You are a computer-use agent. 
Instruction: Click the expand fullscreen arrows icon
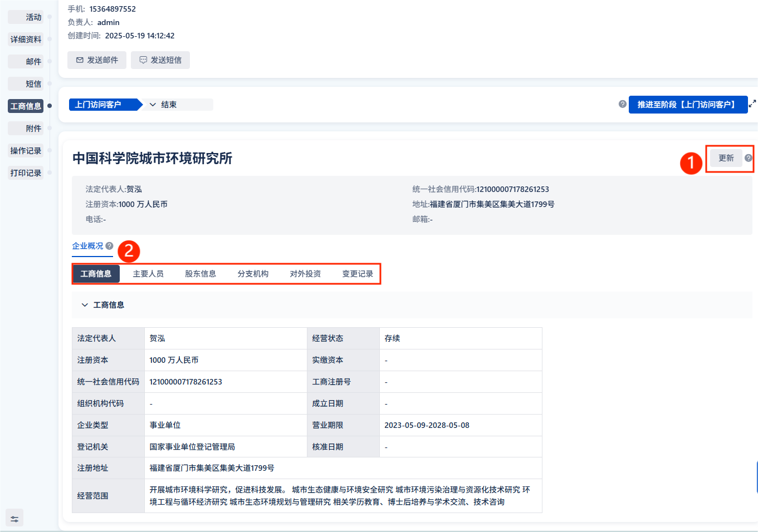click(x=752, y=104)
